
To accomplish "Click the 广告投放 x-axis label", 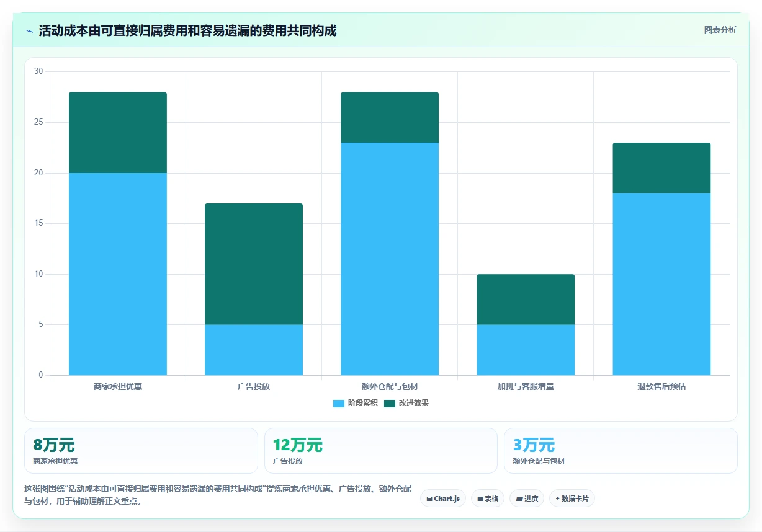I will click(x=254, y=386).
